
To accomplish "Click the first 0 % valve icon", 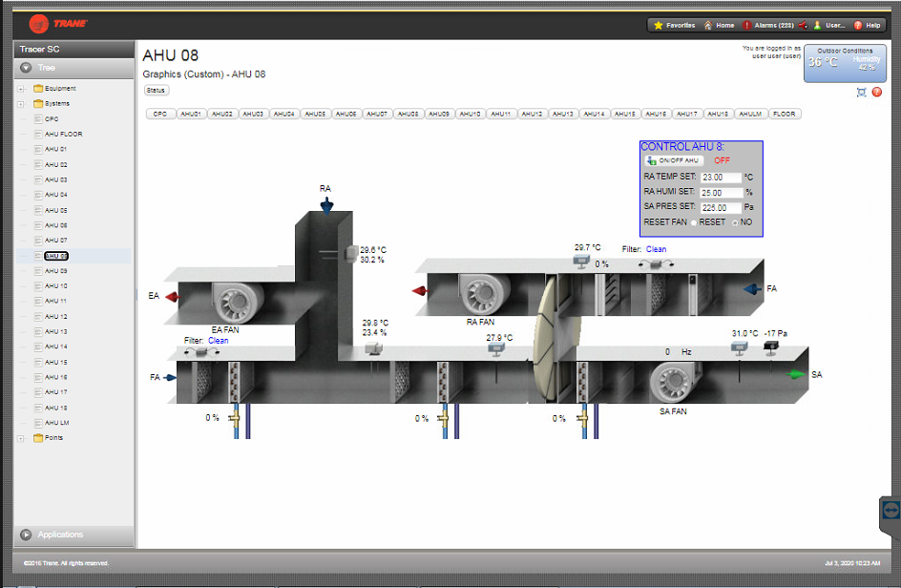I will pos(235,418).
